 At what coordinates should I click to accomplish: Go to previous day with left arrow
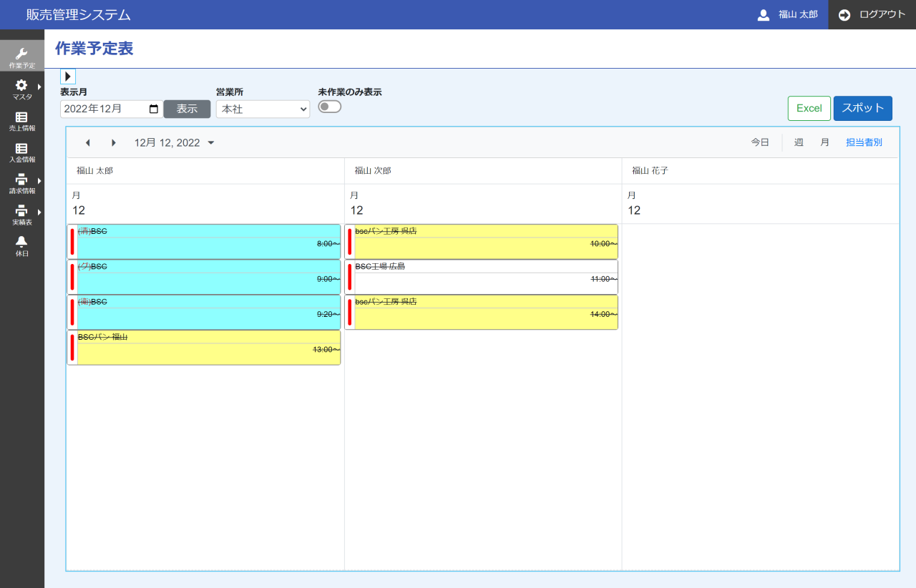(x=88, y=142)
